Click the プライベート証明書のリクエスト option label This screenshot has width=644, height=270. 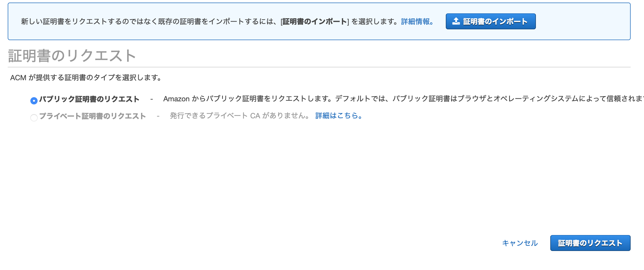click(x=93, y=116)
